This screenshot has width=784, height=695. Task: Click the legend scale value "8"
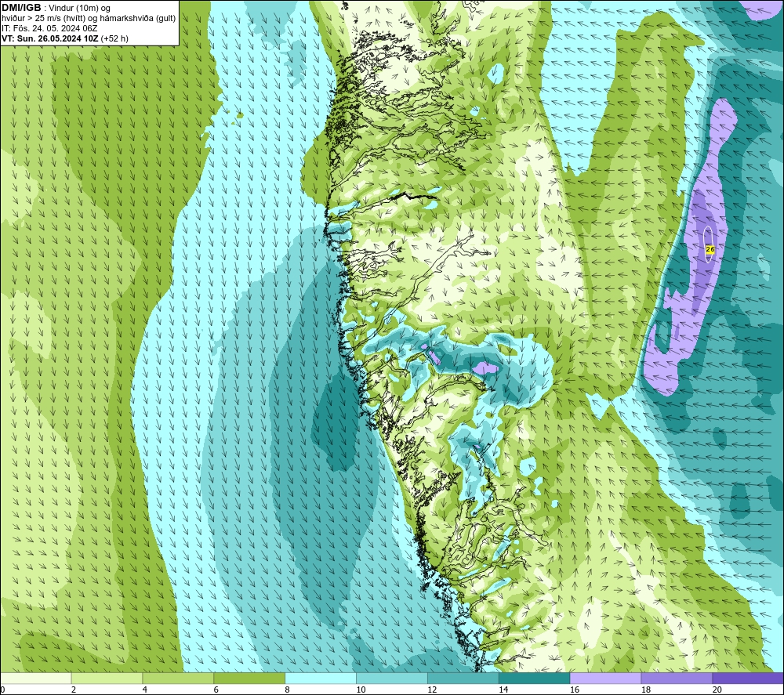[x=288, y=690]
